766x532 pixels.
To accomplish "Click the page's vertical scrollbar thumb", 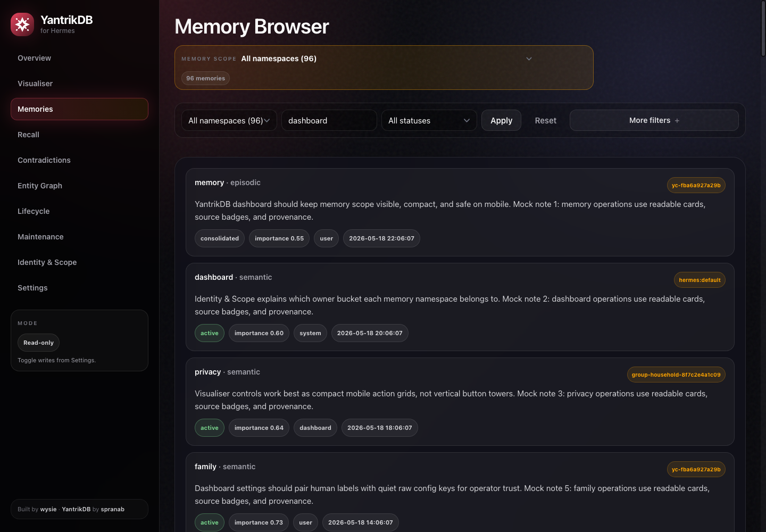I will pos(763,28).
